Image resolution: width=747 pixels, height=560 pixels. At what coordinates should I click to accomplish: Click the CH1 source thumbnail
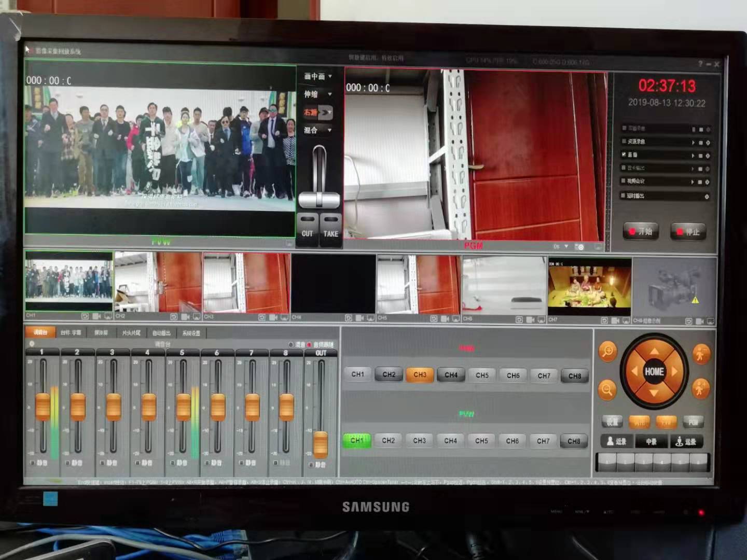(x=68, y=282)
